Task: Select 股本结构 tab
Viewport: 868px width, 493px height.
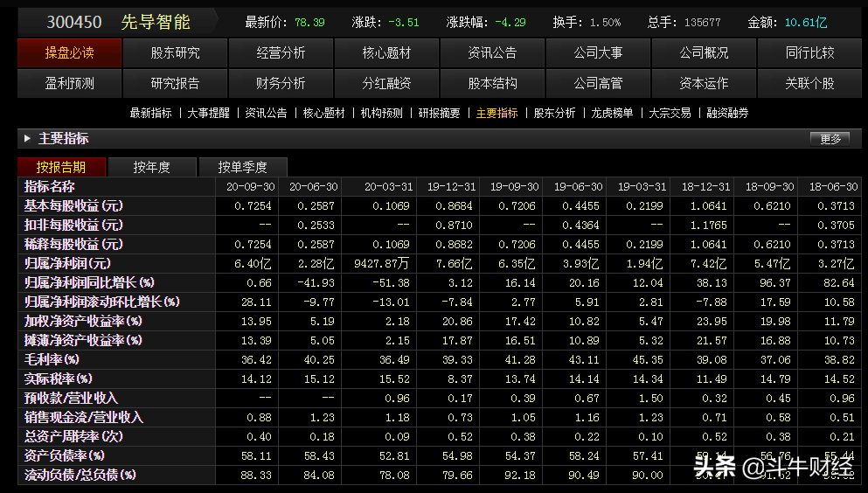Action: (x=492, y=84)
